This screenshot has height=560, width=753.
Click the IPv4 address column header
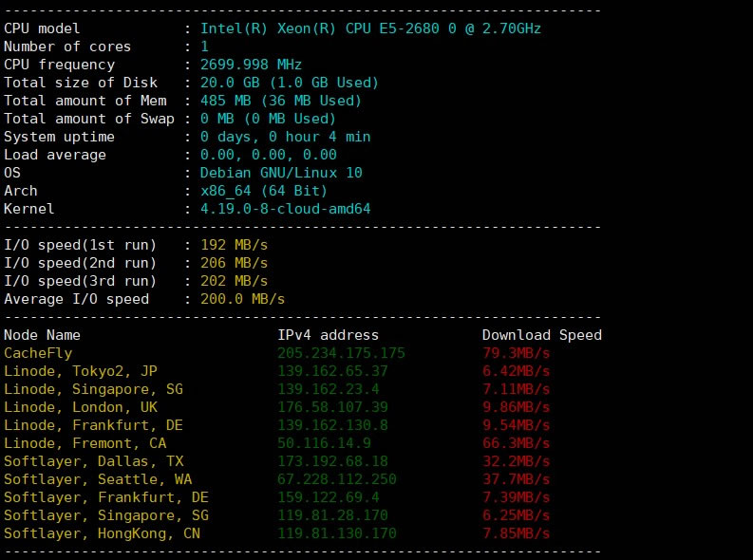328,335
